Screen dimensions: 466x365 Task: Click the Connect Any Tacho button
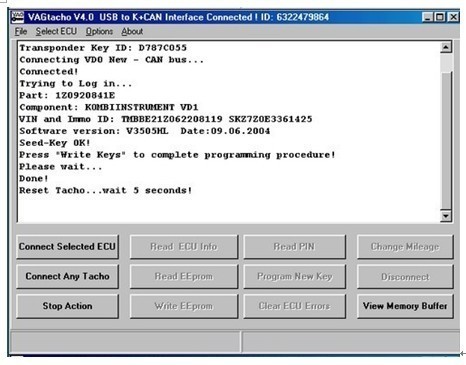tap(67, 276)
